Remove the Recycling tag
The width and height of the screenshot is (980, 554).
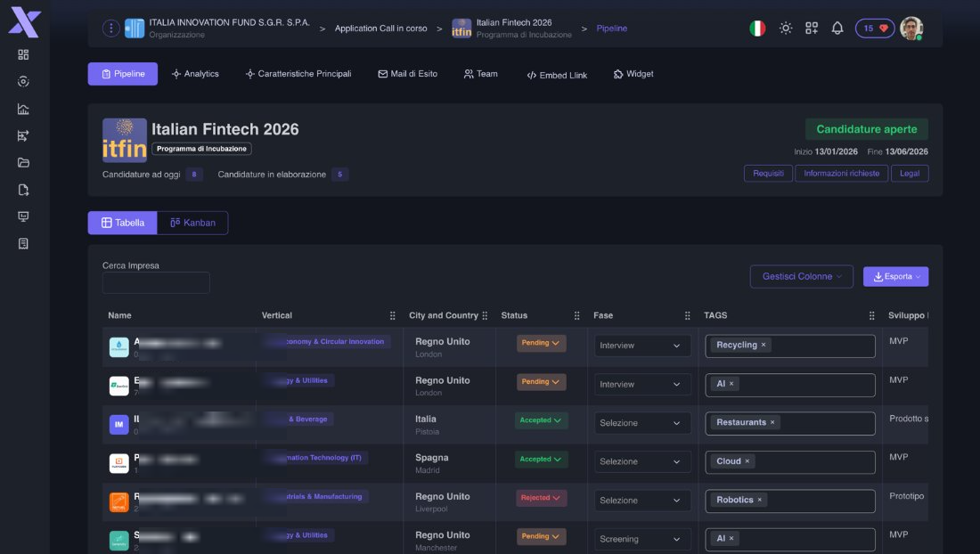click(x=764, y=346)
